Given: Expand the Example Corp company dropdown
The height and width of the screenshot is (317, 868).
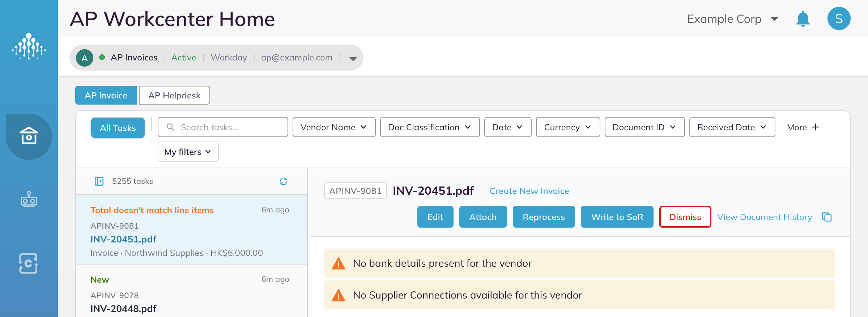Looking at the screenshot, I should (x=774, y=19).
